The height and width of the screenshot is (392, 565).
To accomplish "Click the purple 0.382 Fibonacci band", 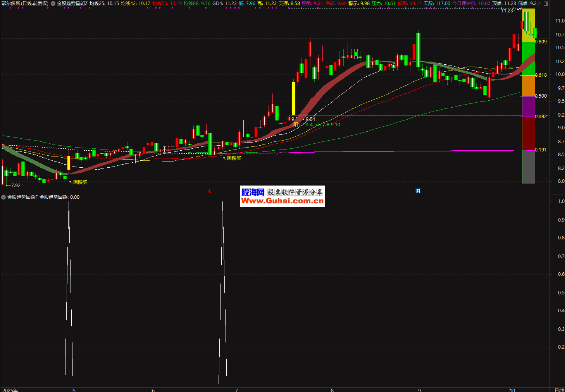I will pos(528,106).
